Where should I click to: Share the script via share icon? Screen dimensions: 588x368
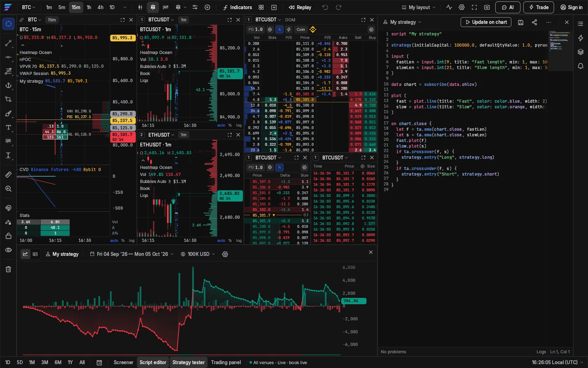(x=534, y=22)
